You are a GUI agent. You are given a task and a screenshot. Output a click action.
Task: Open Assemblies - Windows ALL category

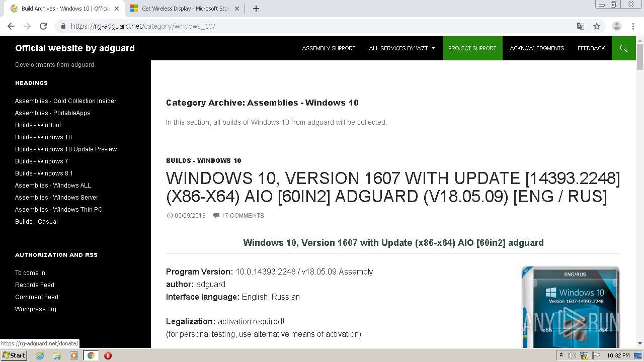tap(53, 186)
